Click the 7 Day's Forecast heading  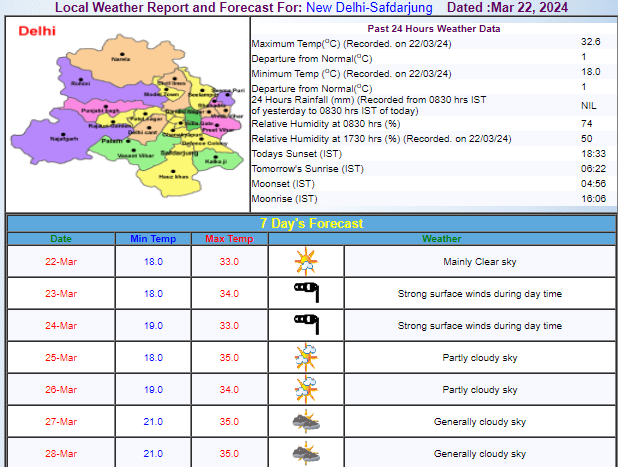[x=310, y=223]
